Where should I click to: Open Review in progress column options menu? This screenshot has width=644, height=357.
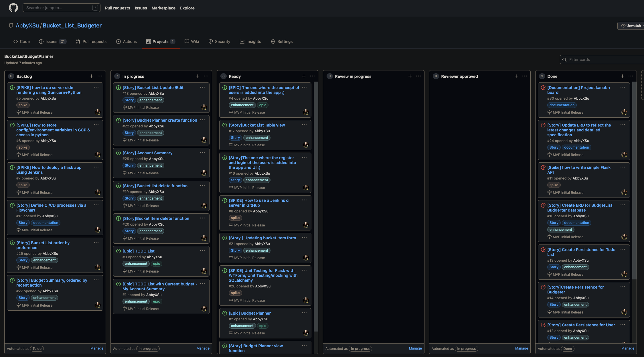(x=418, y=76)
